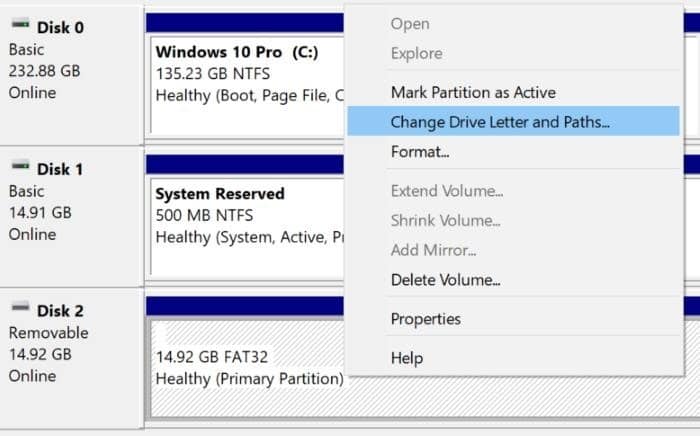The image size is (700, 436).
Task: Click Shrink Volume... in the menu
Action: click(447, 220)
